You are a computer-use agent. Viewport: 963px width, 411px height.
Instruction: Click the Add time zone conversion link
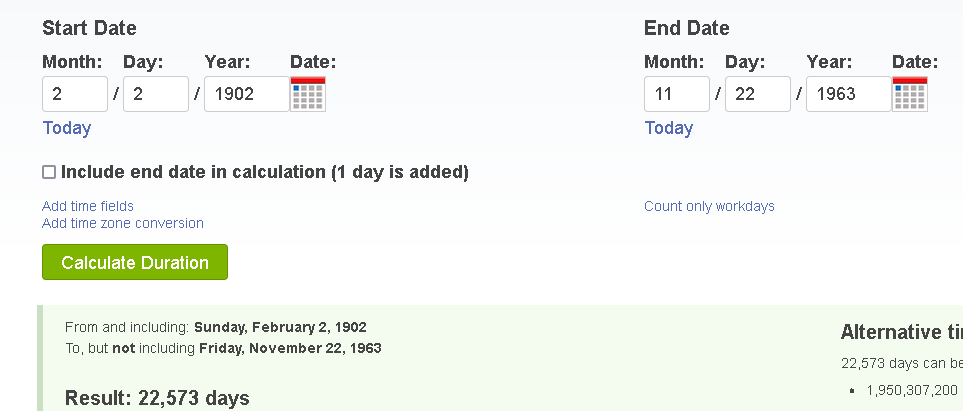tap(123, 223)
